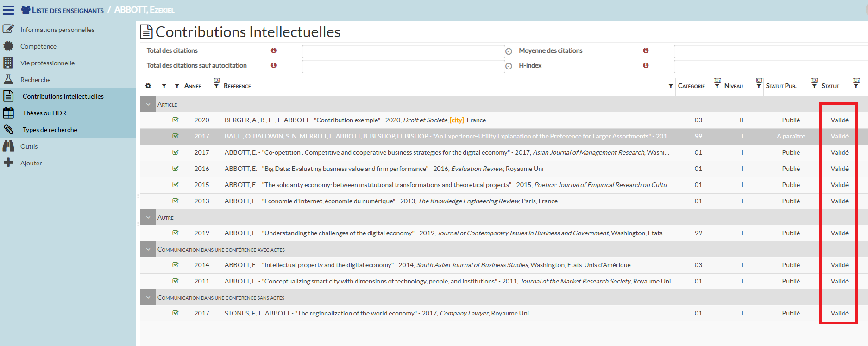Screen dimensions: 868x346
Task: Collapse the Autre group
Action: [148, 217]
